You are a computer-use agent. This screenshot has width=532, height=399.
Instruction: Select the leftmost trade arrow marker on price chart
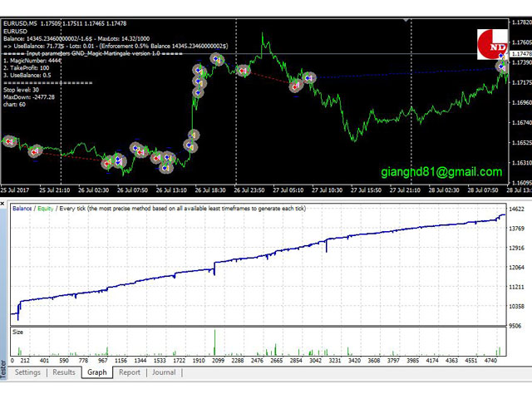(9, 142)
